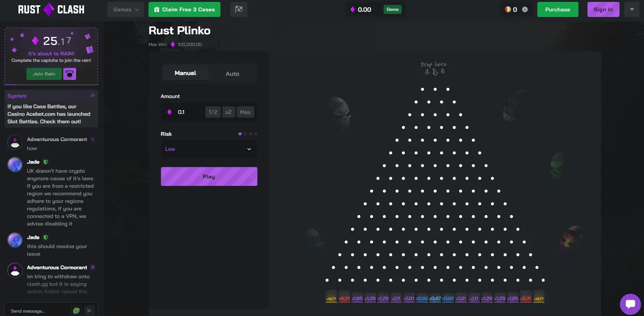This screenshot has width=644, height=316.
Task: Click the x0.47 center multiplier bucket
Action: 435,298
